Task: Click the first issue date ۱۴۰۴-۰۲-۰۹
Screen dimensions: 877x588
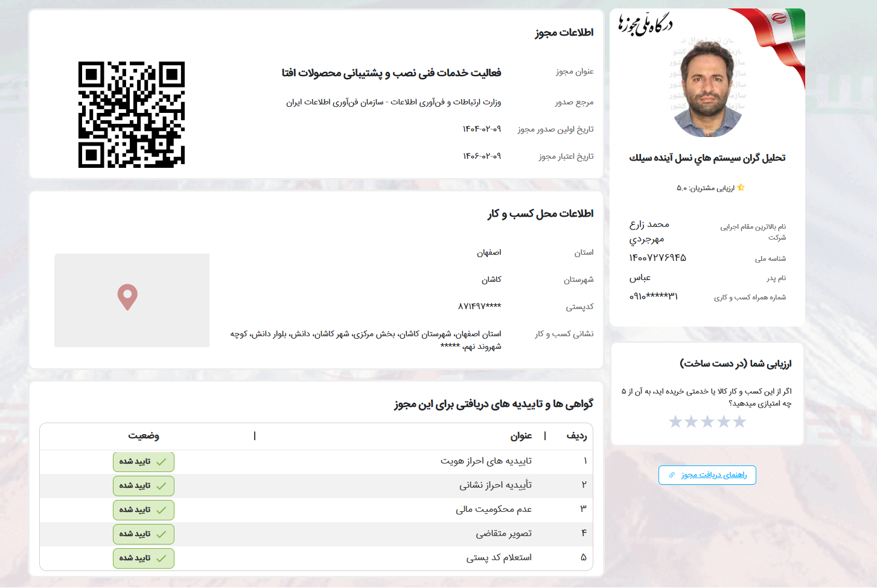Action: click(482, 129)
